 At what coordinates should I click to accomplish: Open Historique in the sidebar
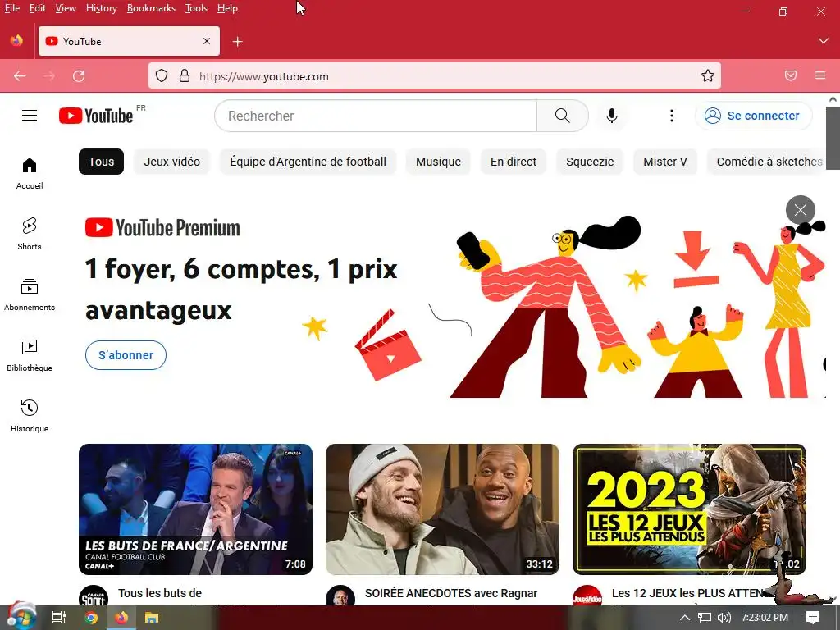tap(30, 416)
